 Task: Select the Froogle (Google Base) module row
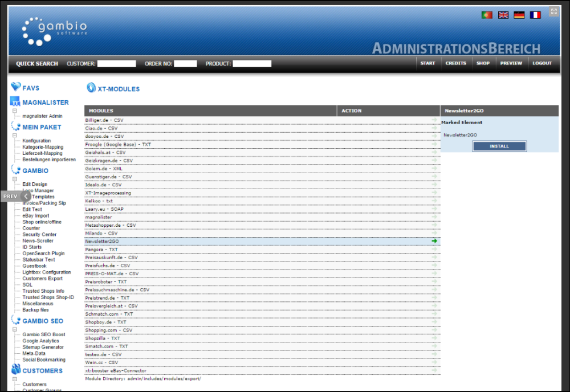pos(262,144)
